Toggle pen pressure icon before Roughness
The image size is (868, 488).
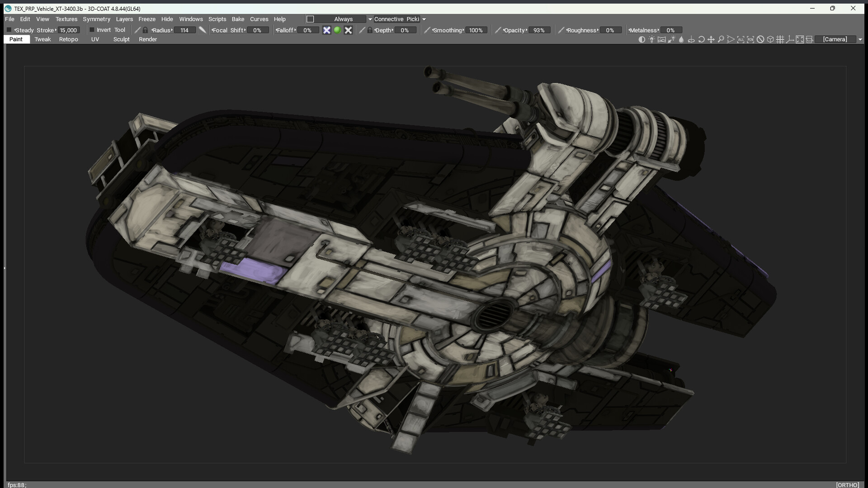[561, 30]
